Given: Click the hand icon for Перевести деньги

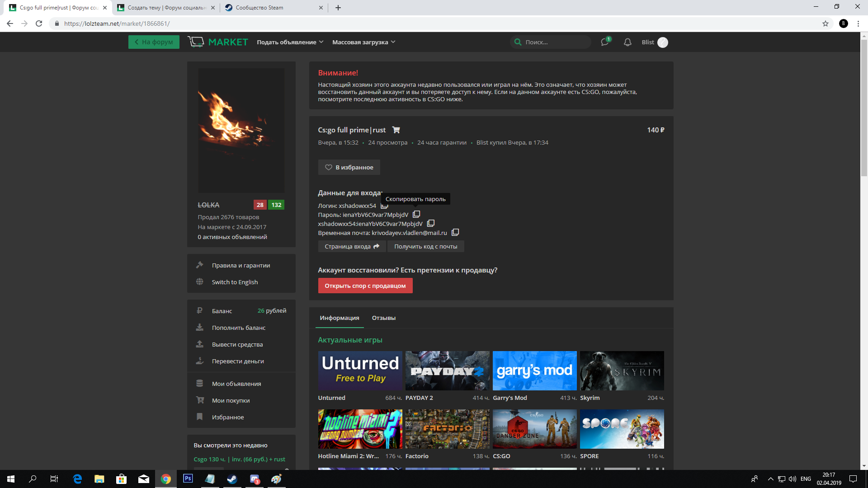Looking at the screenshot, I should click(199, 361).
